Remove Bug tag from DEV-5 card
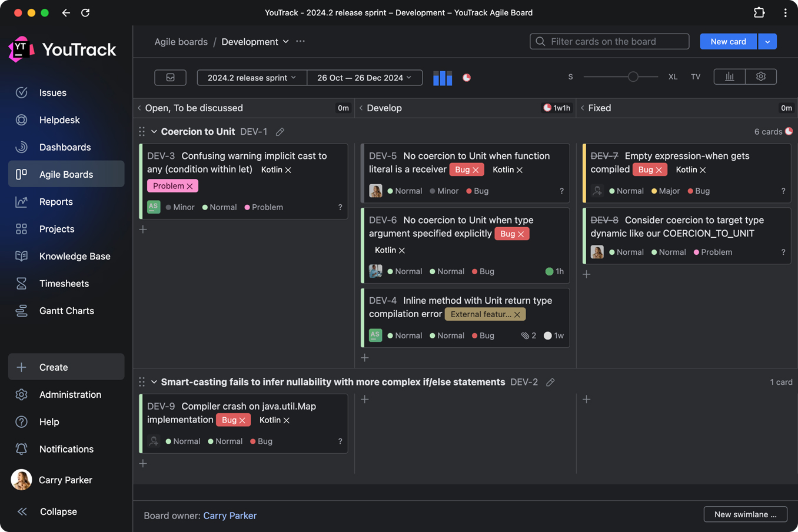 click(x=476, y=170)
